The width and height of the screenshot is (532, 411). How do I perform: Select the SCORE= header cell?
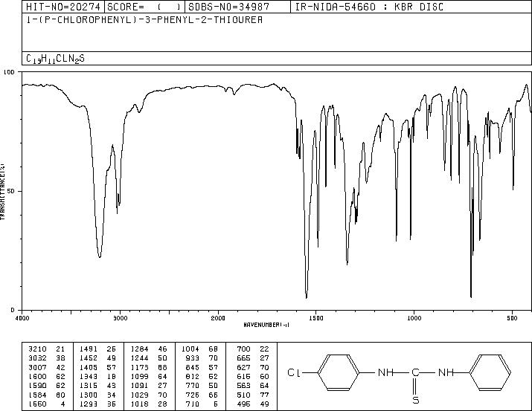pyautogui.click(x=145, y=7)
